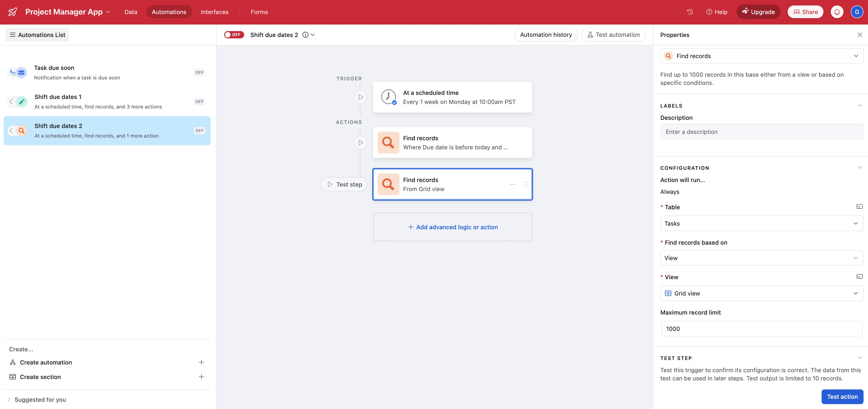The width and height of the screenshot is (868, 409).
Task: Click the notifications bell icon
Action: pyautogui.click(x=837, y=12)
